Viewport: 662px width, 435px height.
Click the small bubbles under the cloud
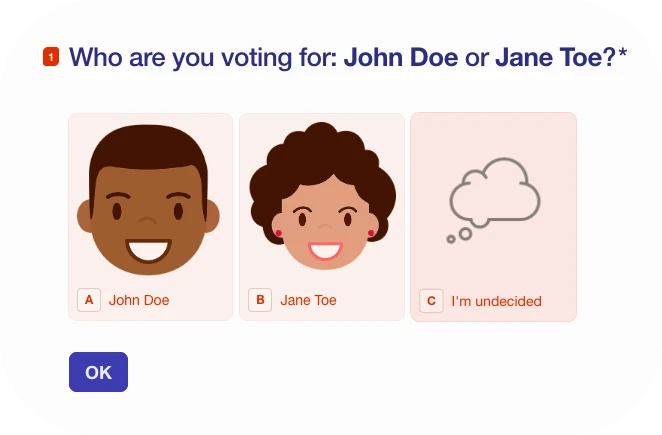457,237
